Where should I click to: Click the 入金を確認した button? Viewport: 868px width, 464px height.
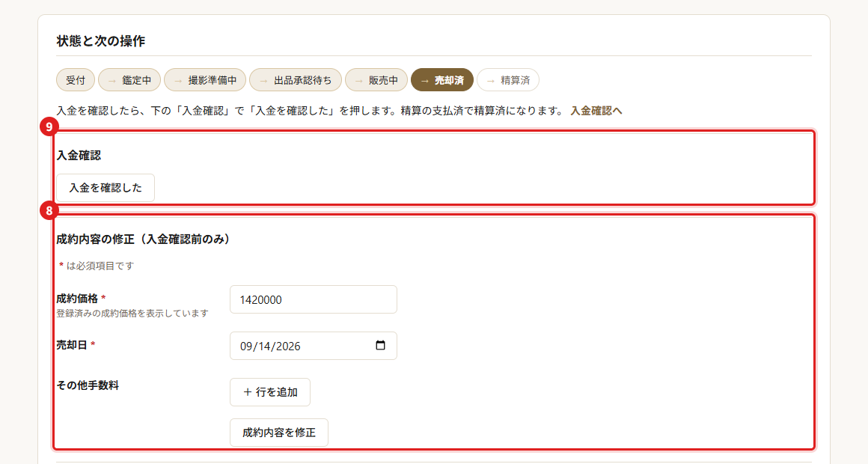[106, 188]
